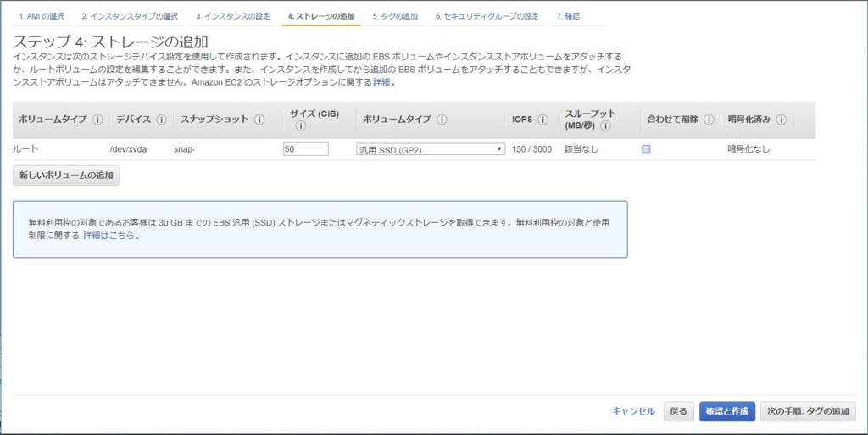Click 確認と作成 button
Viewport: 868px width, 435px height.
(726, 411)
